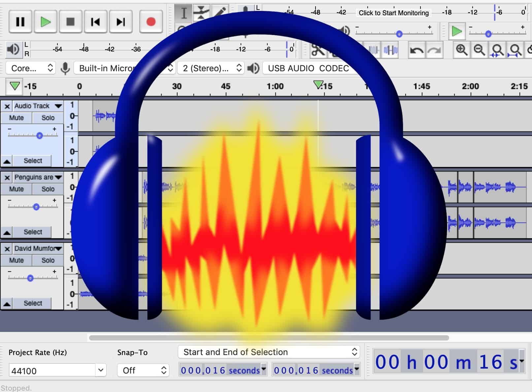Click Select on the Audio Track panel
Image resolution: width=532 pixels, height=392 pixels.
[x=33, y=161]
